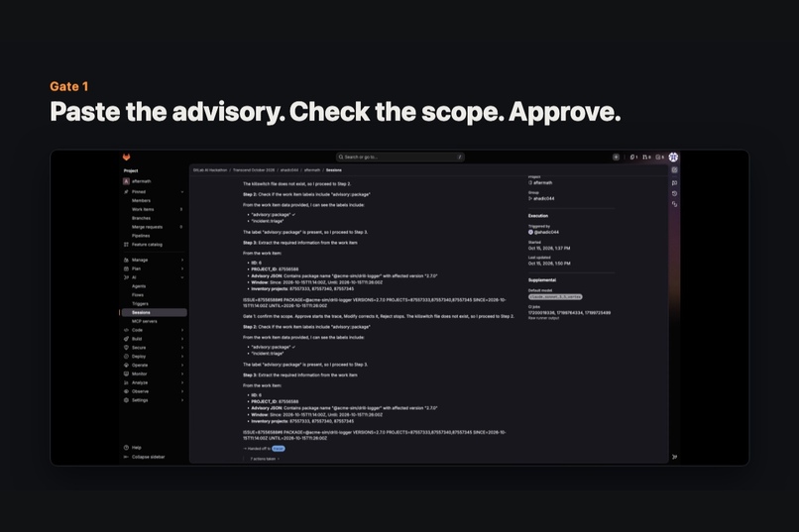Open the assigned issues counter icon
799x532 pixels.
tap(633, 158)
